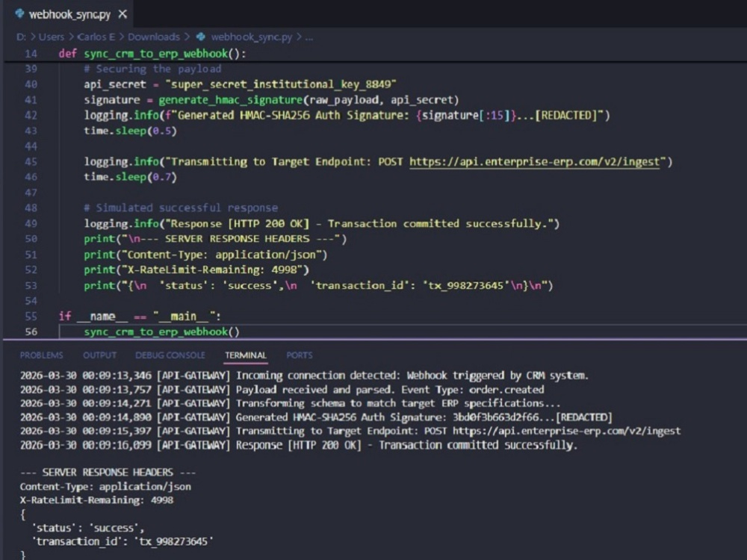Open the 'Users' breadcrumb segment
This screenshot has height=560, width=747.
coord(51,37)
